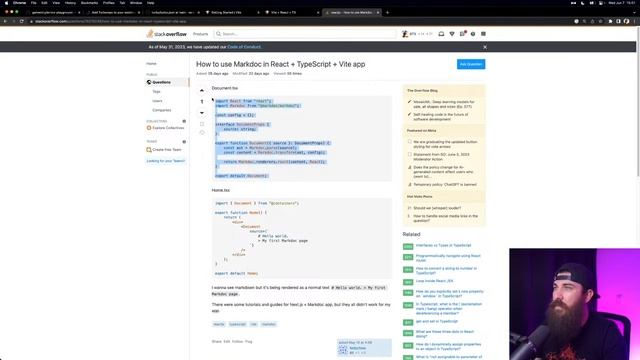The width and height of the screenshot is (640, 360).
Task: Open 'Loop inside React JSX' related question
Action: [x=434, y=281]
